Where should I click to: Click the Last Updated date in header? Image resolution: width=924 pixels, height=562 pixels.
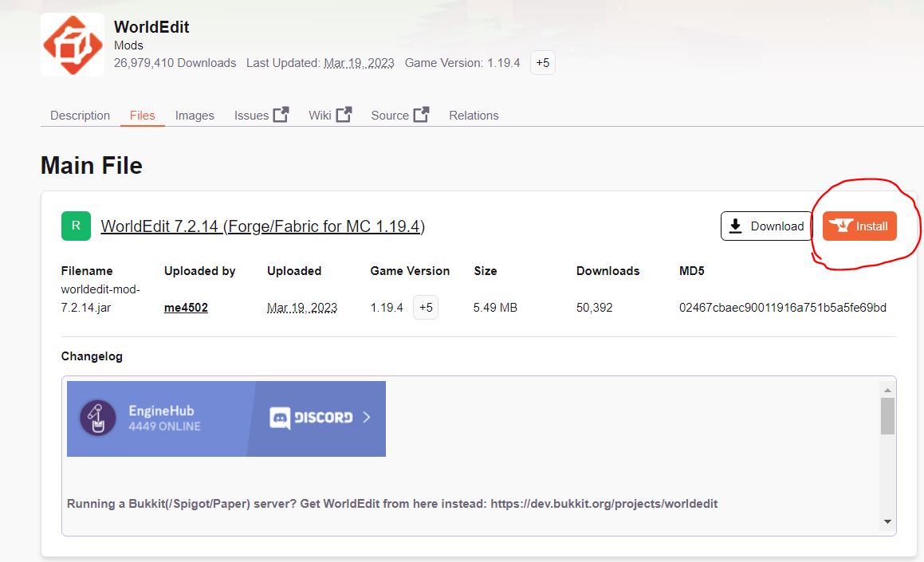click(x=359, y=63)
